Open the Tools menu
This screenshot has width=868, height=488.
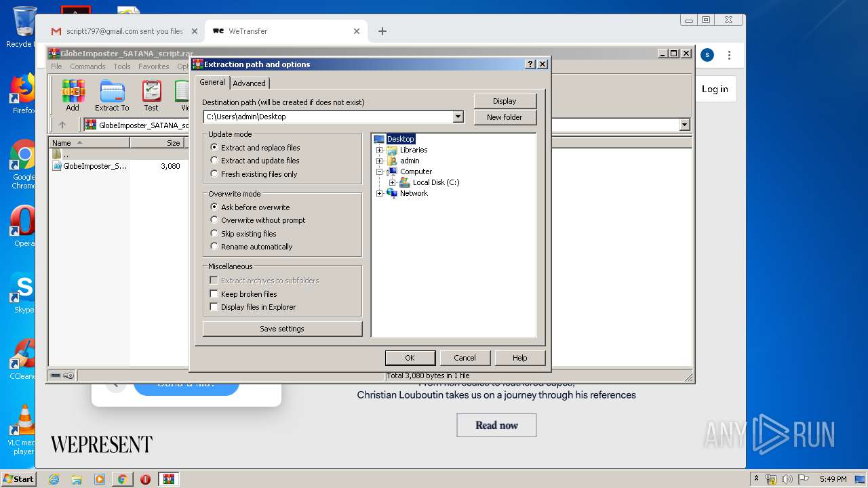pos(122,66)
